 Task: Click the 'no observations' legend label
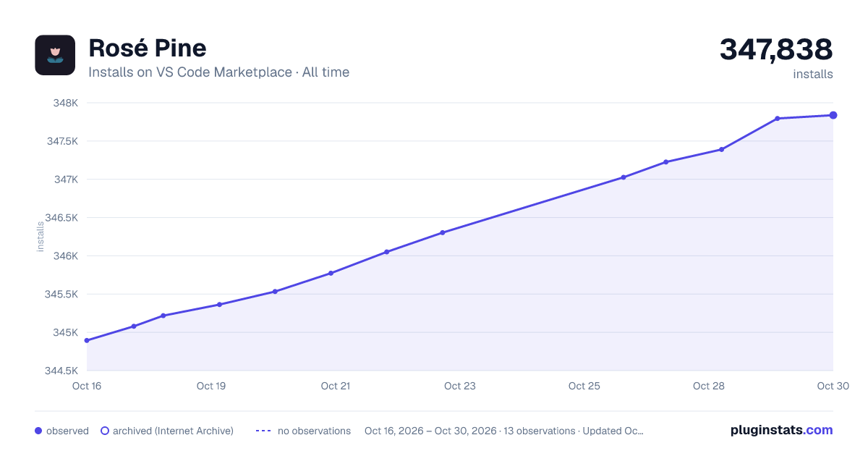click(314, 431)
